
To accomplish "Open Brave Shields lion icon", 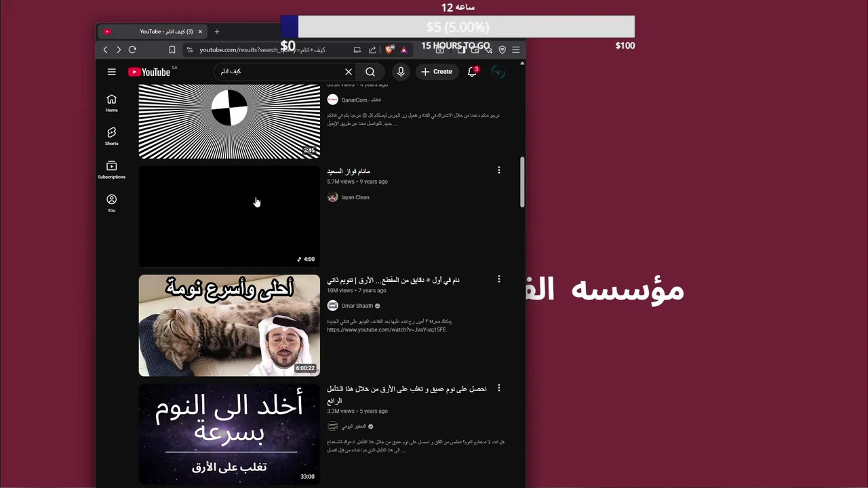I will [389, 49].
